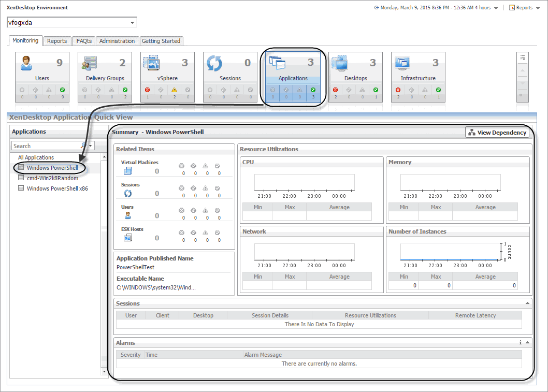548x392 pixels.
Task: Open the Reports menu at top right
Action: click(x=523, y=8)
